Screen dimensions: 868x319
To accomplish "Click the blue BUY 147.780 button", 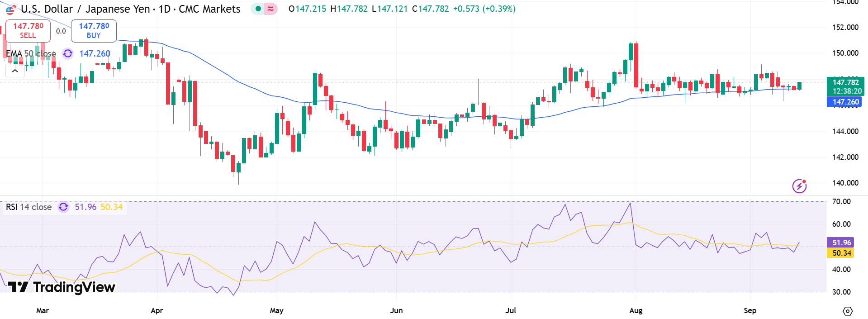I will pyautogui.click(x=93, y=30).
